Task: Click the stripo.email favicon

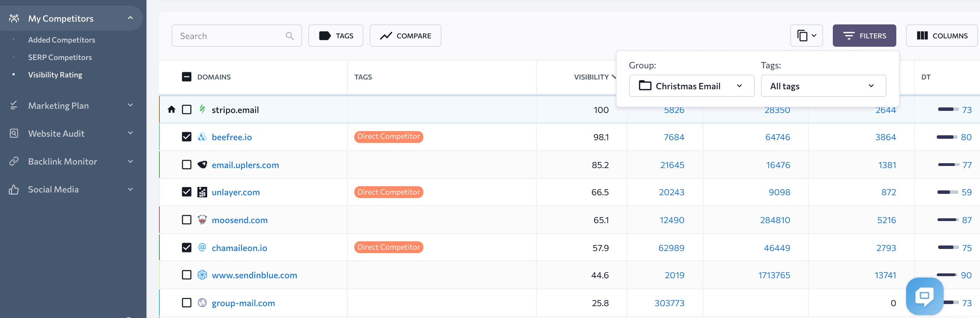Action: 202,109
